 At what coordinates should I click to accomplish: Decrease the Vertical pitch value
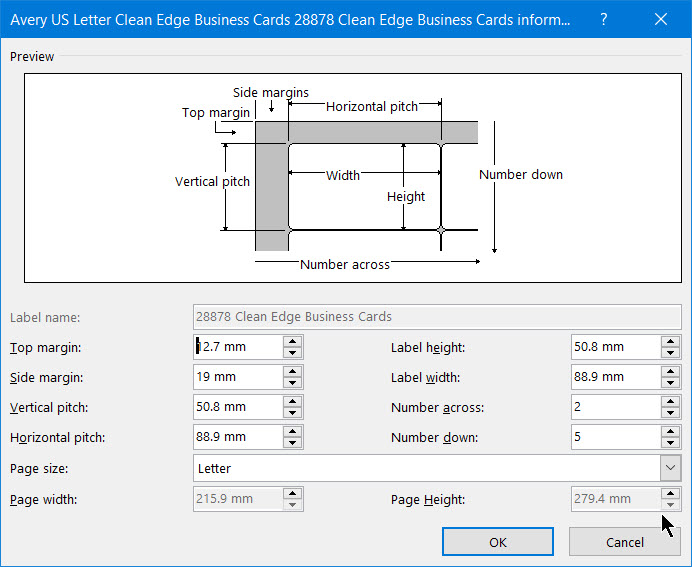point(292,412)
